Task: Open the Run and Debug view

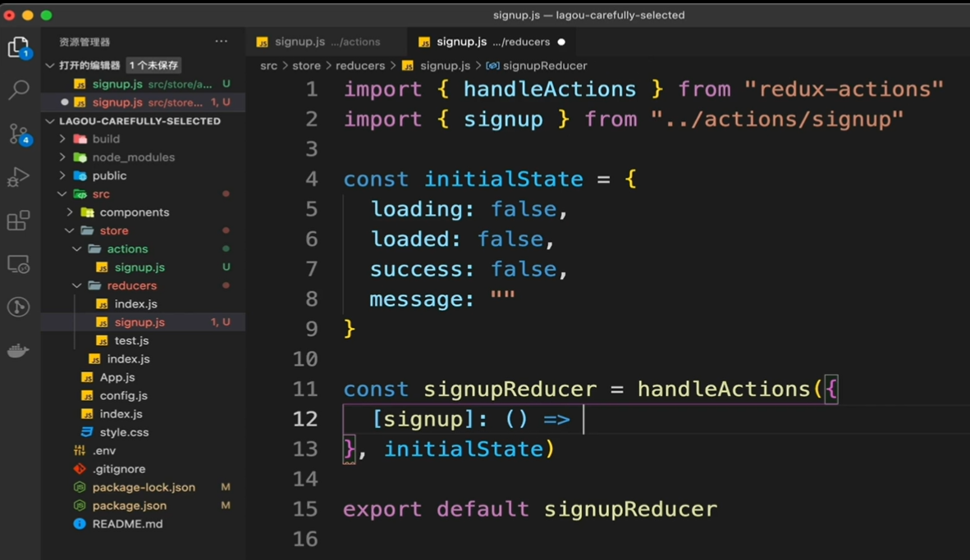Action: coord(19,177)
